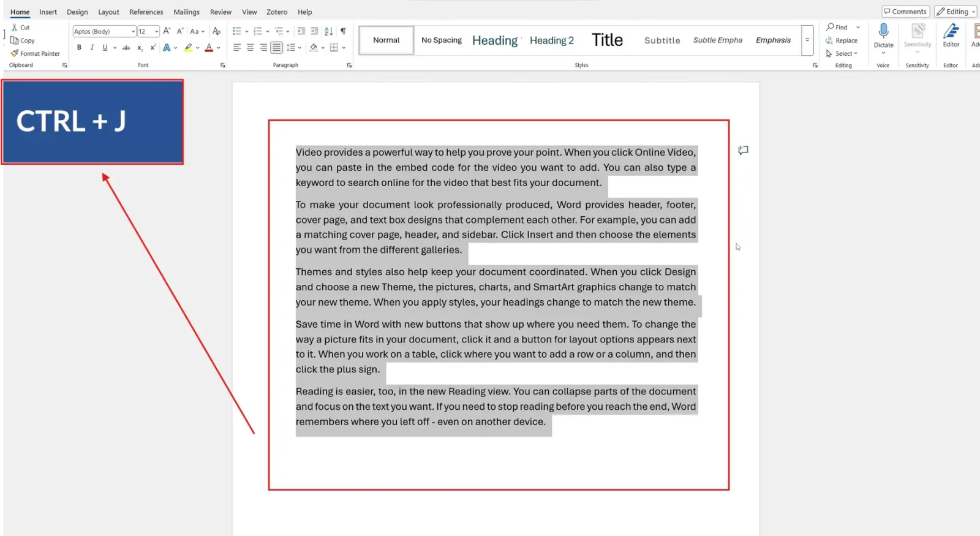Switch to the Layout tab

click(x=108, y=12)
